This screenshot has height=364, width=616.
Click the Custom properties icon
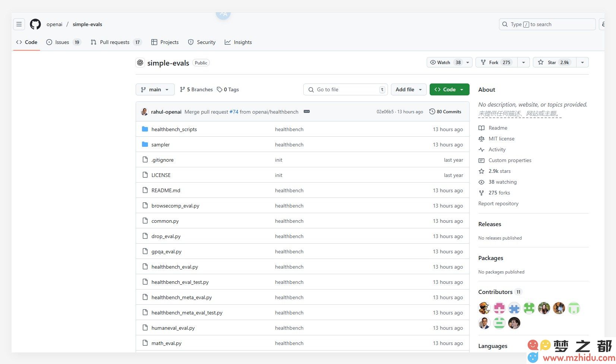(x=481, y=160)
